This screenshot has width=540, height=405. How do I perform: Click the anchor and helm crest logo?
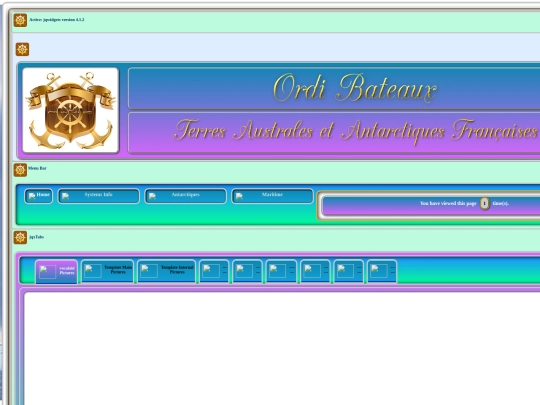point(71,110)
